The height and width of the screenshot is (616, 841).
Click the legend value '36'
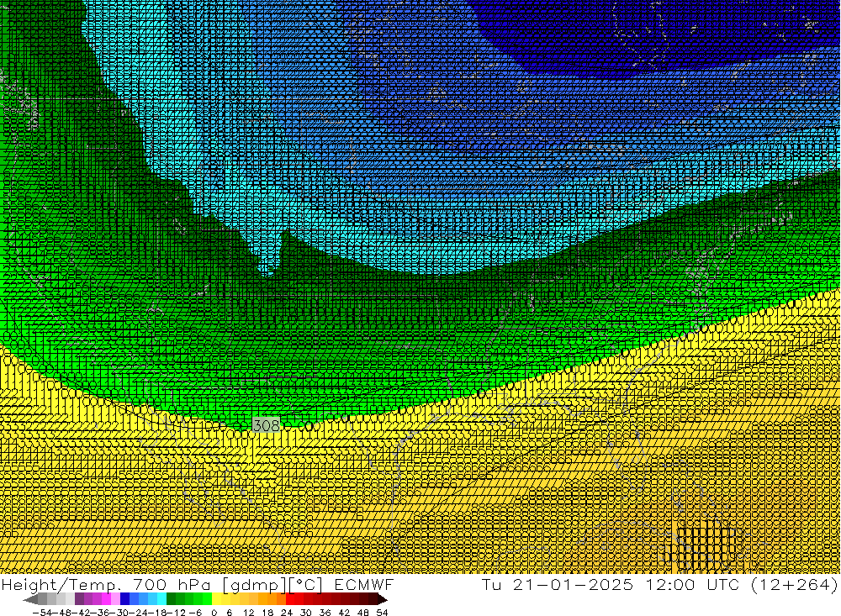pos(325,613)
